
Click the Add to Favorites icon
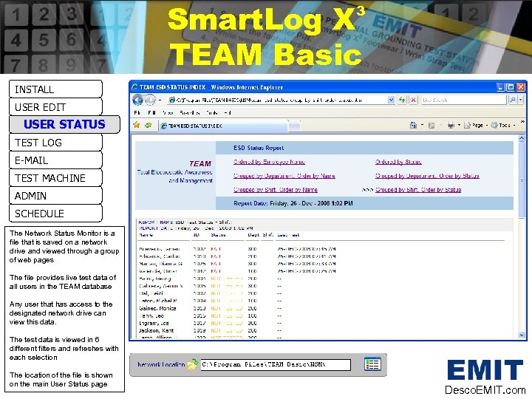(x=149, y=125)
